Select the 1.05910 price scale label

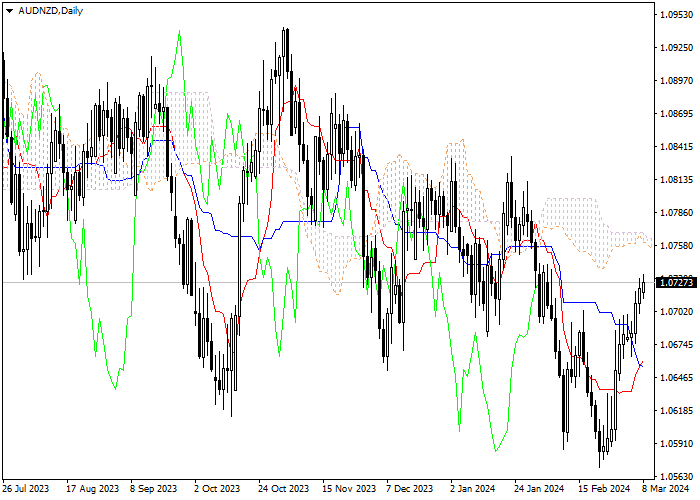(676, 443)
